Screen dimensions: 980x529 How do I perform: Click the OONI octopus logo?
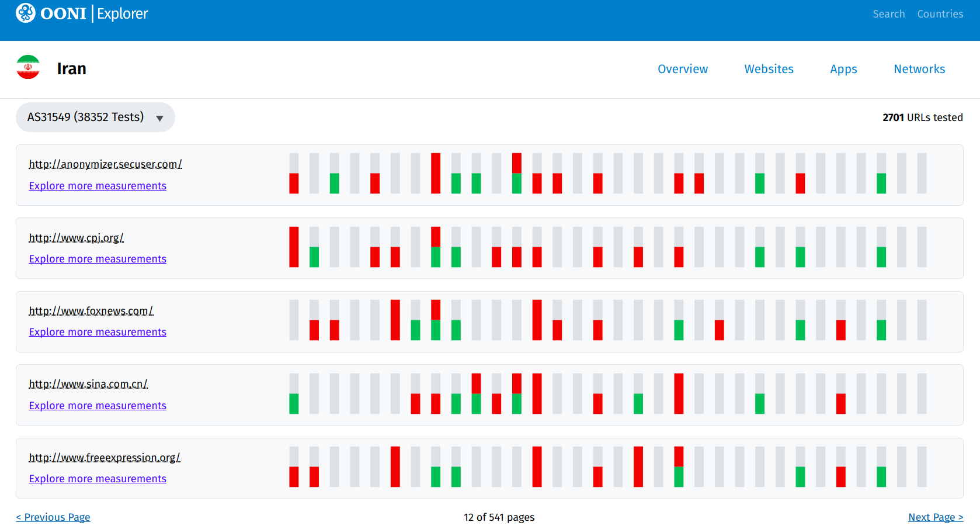tap(26, 13)
